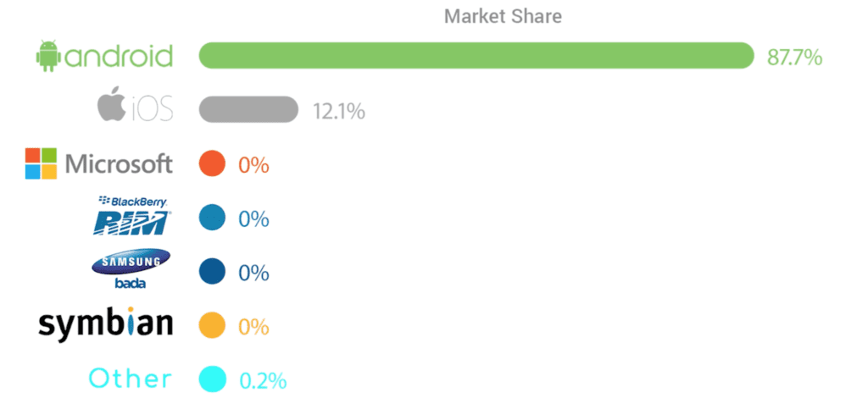Click the Samsung bada logo
This screenshot has width=868, height=409.
(131, 269)
